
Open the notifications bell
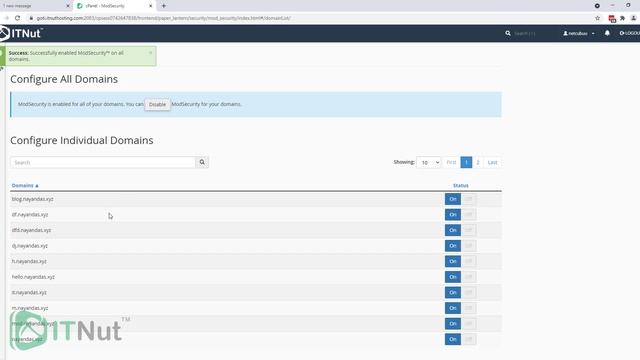[607, 33]
